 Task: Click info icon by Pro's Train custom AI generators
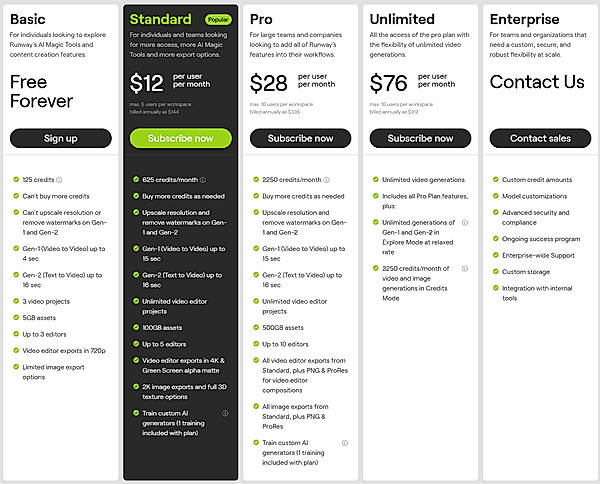(345, 442)
